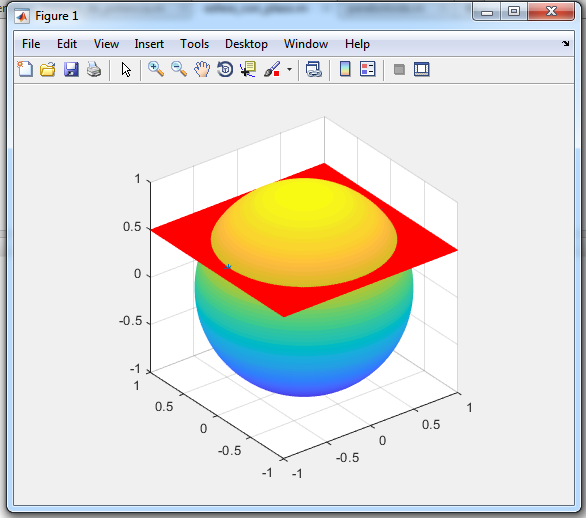This screenshot has height=518, width=586.
Task: Select the Edit Plot arrow tool
Action: (126, 70)
